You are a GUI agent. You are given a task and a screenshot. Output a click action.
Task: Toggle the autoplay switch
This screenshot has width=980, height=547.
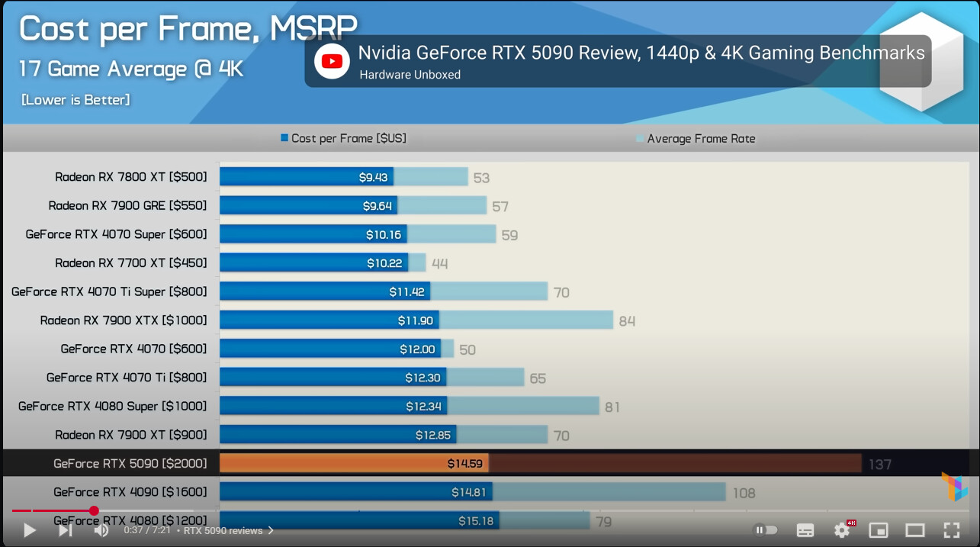[765, 530]
